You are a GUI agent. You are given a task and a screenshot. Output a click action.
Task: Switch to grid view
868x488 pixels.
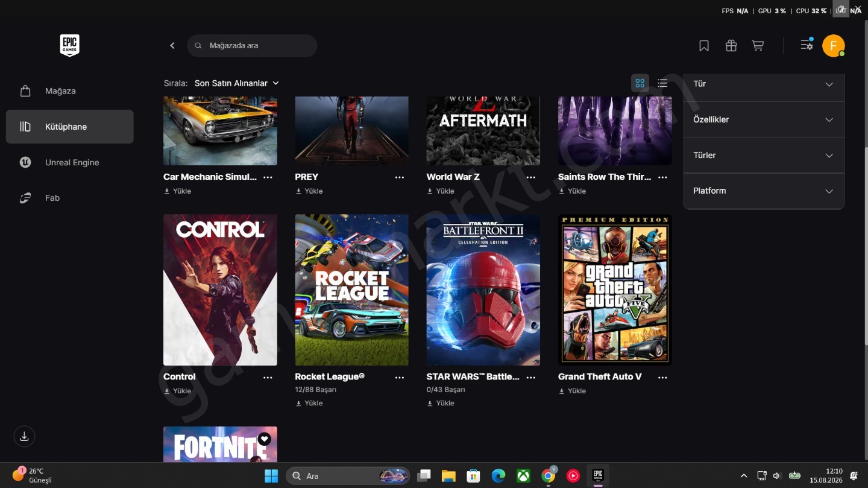point(640,83)
